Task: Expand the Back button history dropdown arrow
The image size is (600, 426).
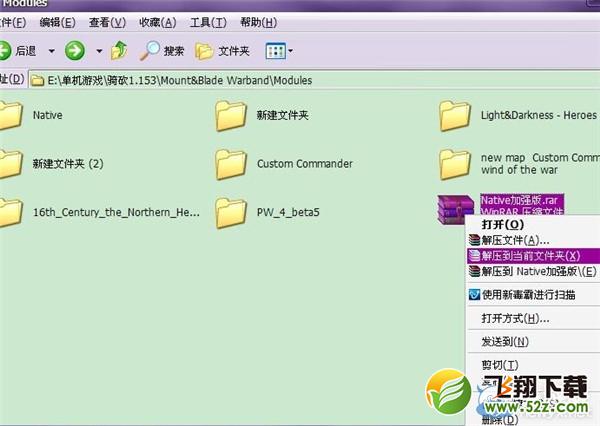Action: pos(49,50)
